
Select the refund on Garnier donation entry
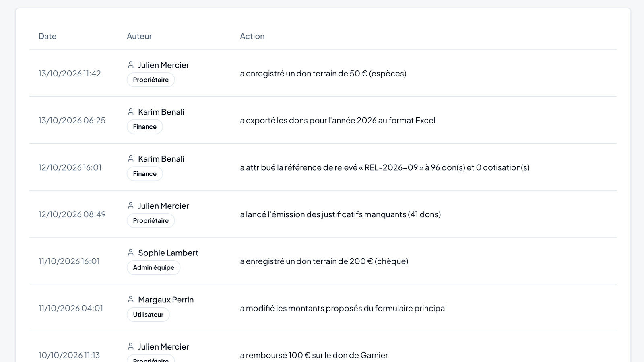pyautogui.click(x=314, y=355)
